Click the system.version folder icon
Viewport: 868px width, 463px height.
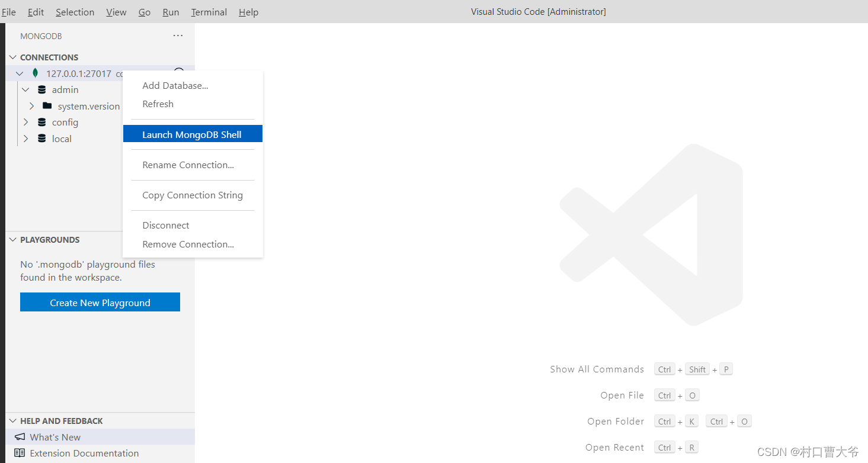47,106
